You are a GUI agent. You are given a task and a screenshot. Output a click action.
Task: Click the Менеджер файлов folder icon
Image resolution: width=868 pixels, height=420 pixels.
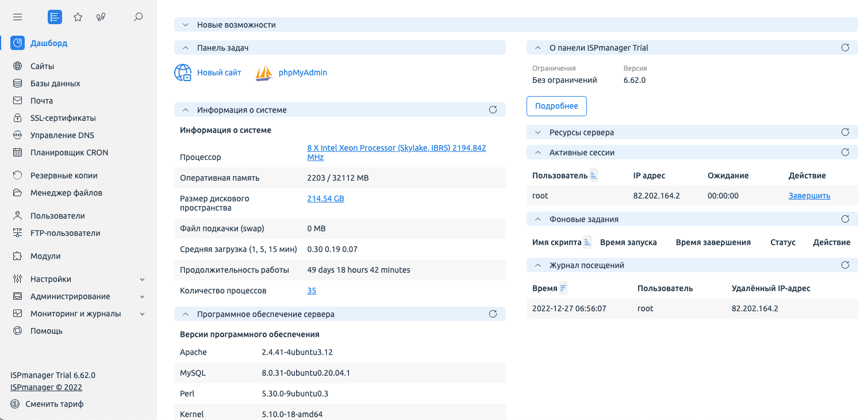click(x=18, y=193)
